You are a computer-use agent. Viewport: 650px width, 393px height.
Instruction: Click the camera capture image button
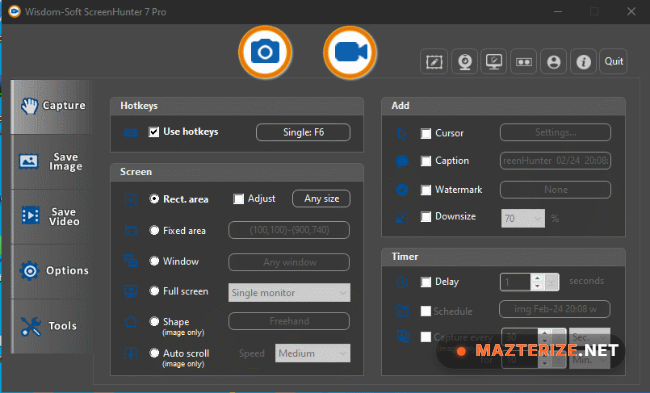265,52
